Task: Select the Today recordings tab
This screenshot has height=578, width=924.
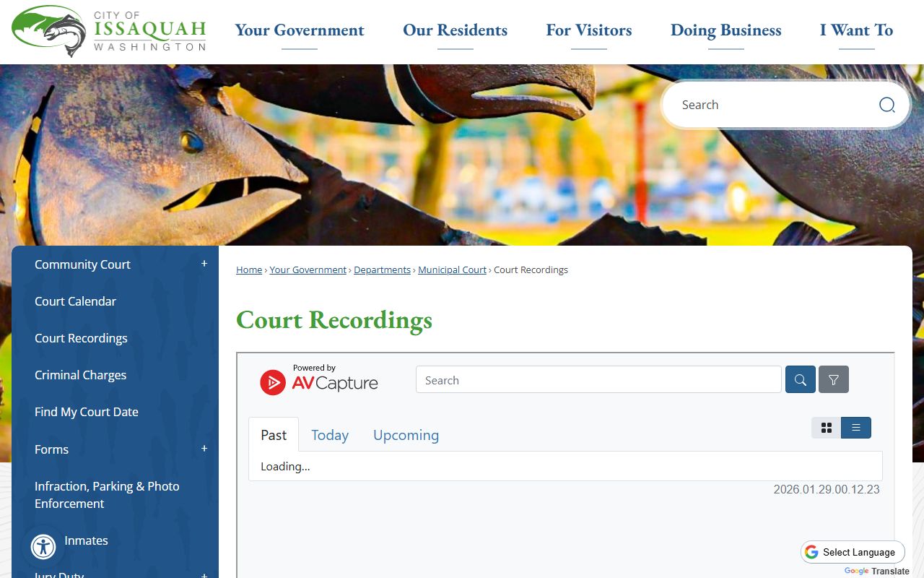Action: (330, 435)
